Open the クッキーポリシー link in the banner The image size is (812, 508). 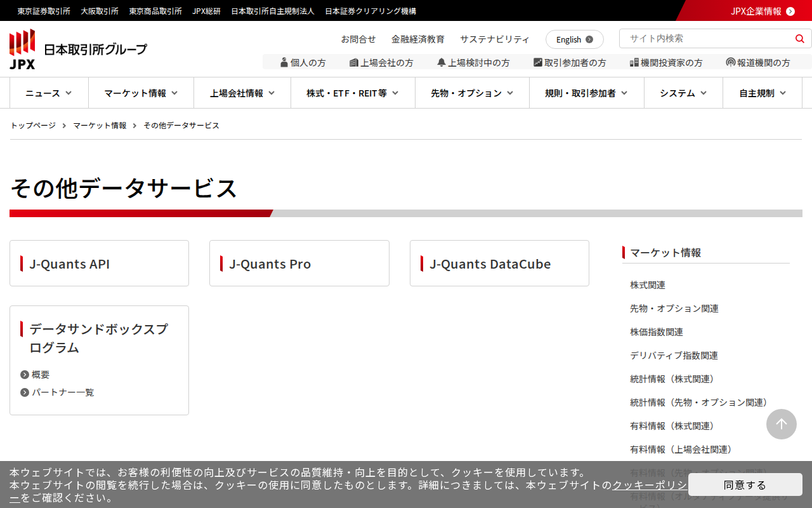tap(650, 485)
